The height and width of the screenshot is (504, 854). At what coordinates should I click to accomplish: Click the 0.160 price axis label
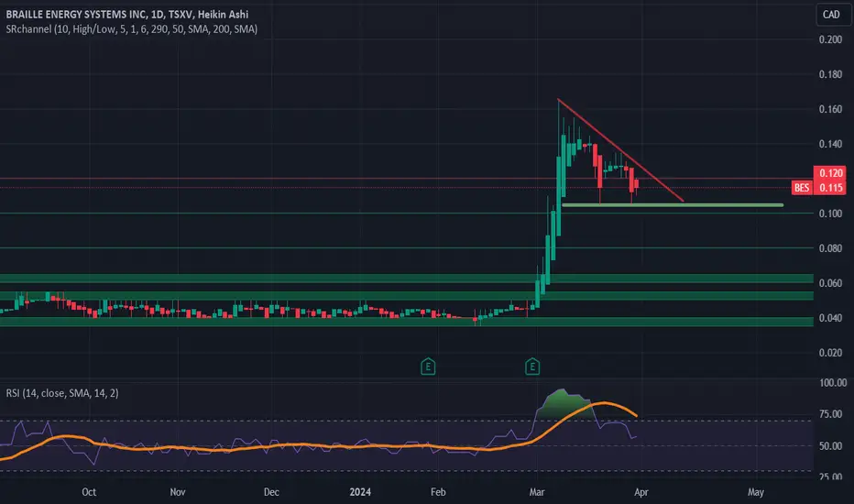tap(830, 109)
